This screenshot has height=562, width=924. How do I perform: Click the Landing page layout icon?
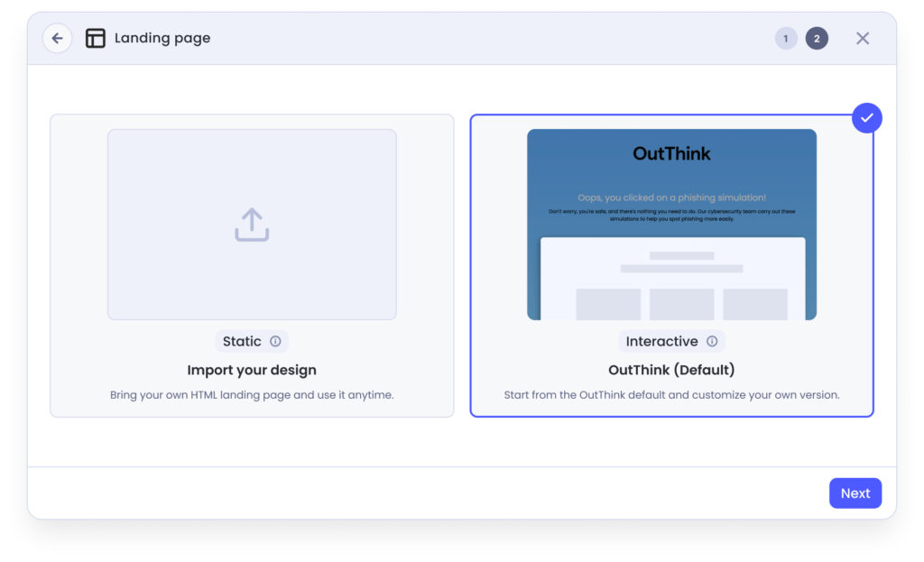point(96,38)
